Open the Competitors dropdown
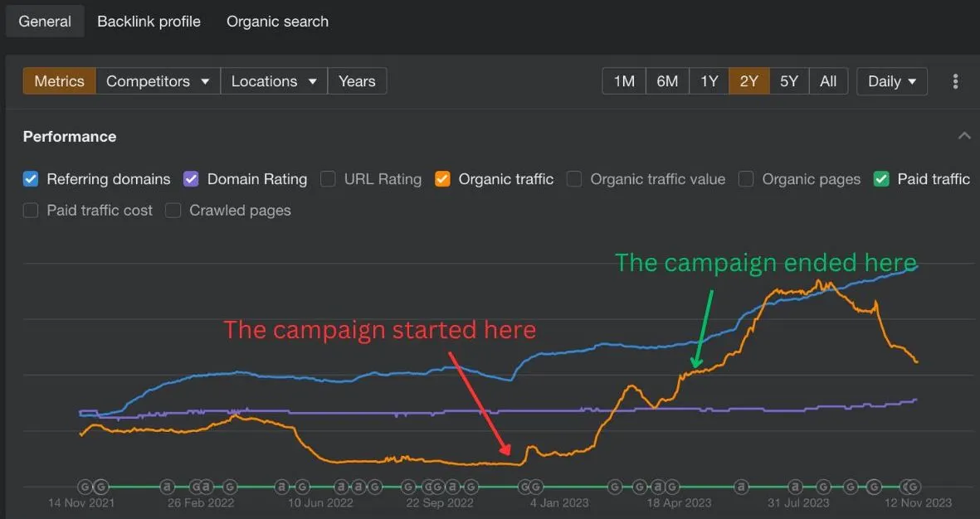The image size is (980, 519). click(x=158, y=81)
